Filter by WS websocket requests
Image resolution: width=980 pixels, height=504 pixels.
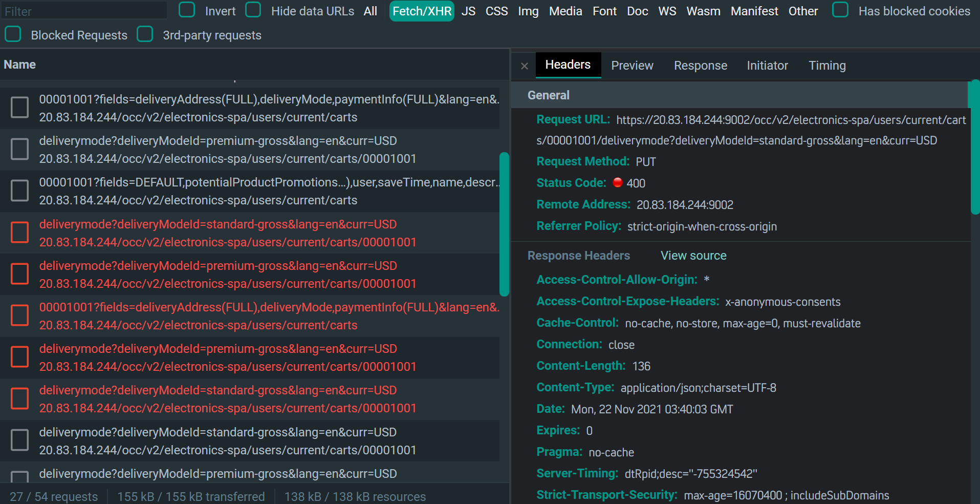pyautogui.click(x=667, y=11)
